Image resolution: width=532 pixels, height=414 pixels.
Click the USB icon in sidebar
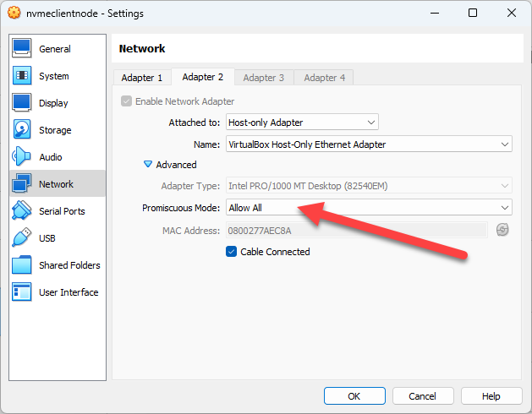pyautogui.click(x=22, y=238)
